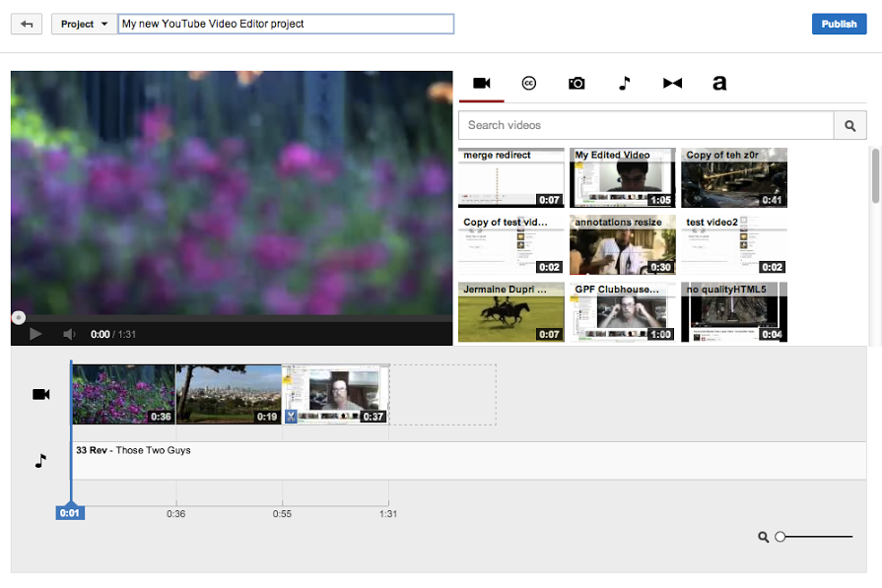Click the search magnifier button
The height and width of the screenshot is (588, 882).
[849, 125]
